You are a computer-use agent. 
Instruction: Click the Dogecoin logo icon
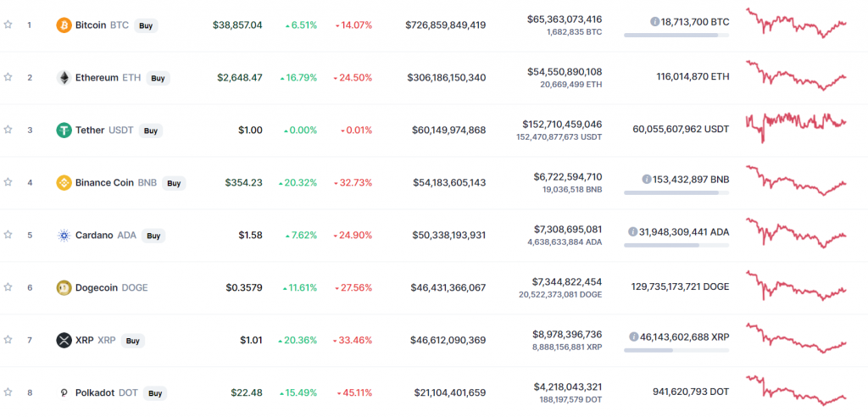(64, 287)
